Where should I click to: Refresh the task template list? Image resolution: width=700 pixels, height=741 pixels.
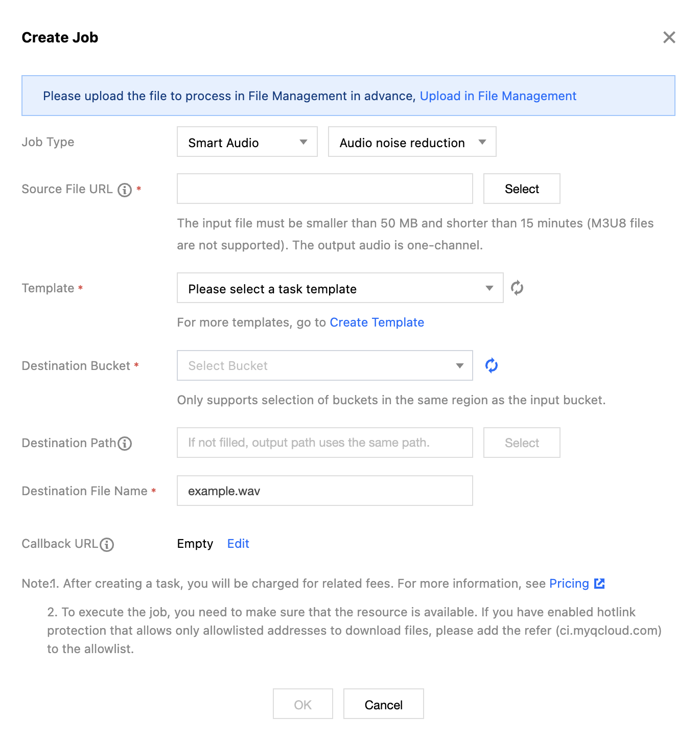click(517, 288)
